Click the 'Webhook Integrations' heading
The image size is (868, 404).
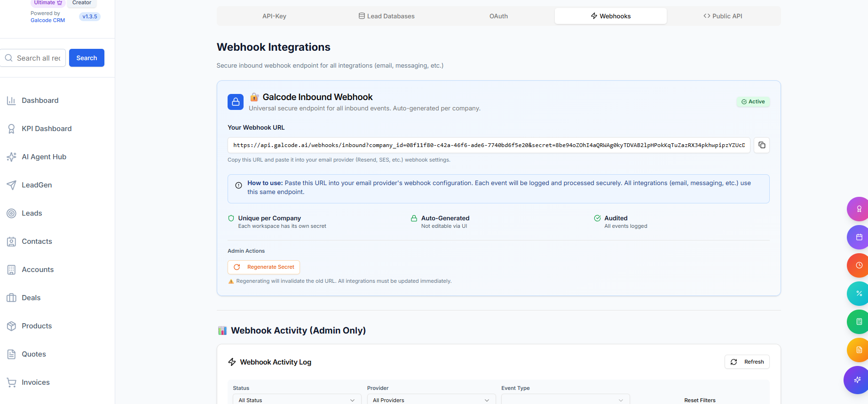[274, 47]
